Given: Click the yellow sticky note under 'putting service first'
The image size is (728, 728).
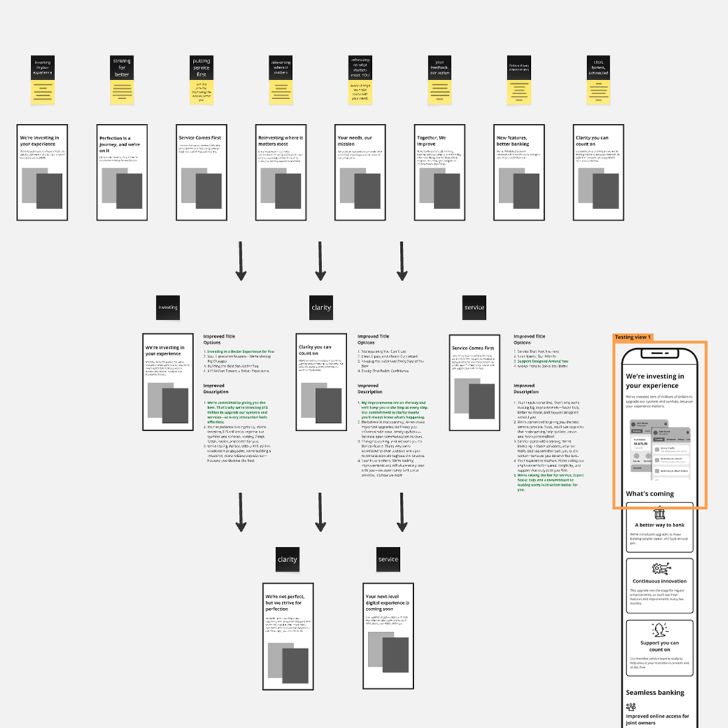Looking at the screenshot, I should [x=201, y=92].
